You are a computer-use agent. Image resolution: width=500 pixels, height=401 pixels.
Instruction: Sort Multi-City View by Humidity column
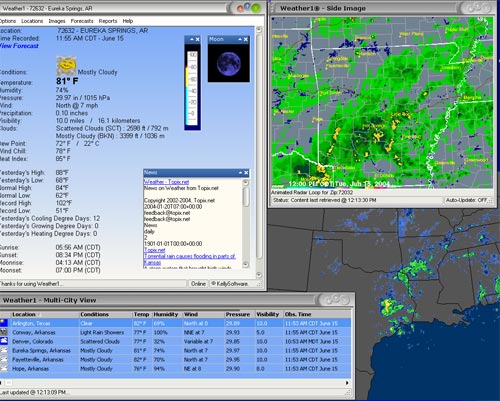pyautogui.click(x=167, y=314)
